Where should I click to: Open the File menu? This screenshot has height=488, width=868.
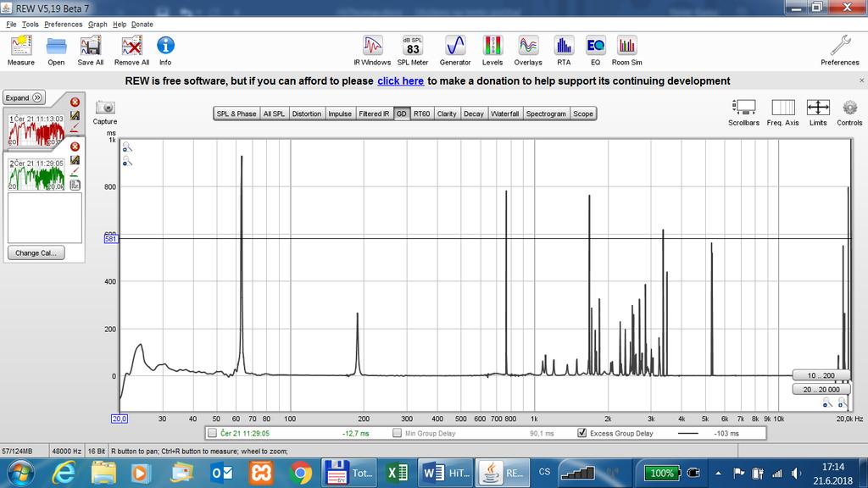pos(11,25)
